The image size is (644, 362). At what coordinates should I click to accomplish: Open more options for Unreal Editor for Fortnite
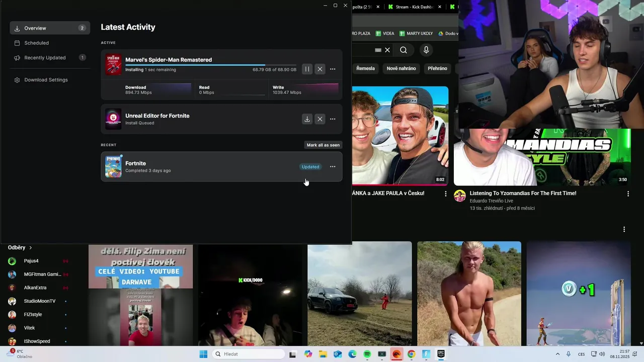tap(333, 119)
